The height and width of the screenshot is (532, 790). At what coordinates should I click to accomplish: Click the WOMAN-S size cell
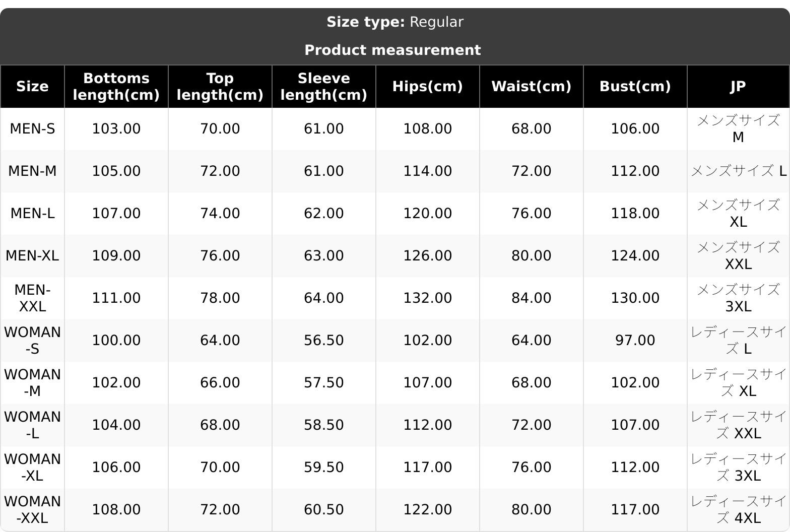(32, 340)
